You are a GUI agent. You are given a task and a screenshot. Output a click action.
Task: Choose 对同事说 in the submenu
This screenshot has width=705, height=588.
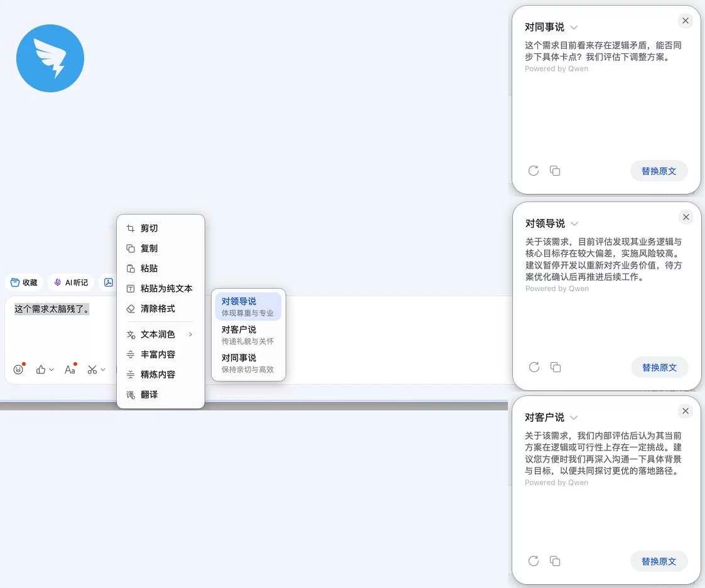[x=248, y=363]
